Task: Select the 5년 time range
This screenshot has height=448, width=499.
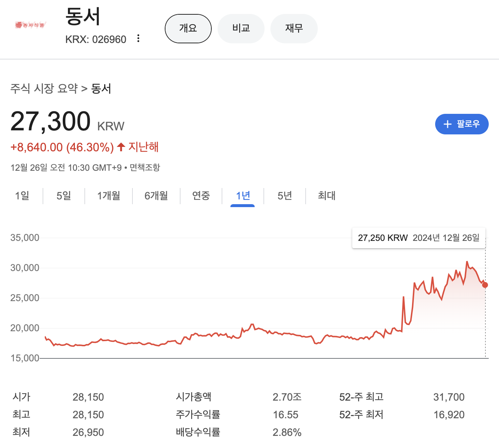Action: coord(285,196)
